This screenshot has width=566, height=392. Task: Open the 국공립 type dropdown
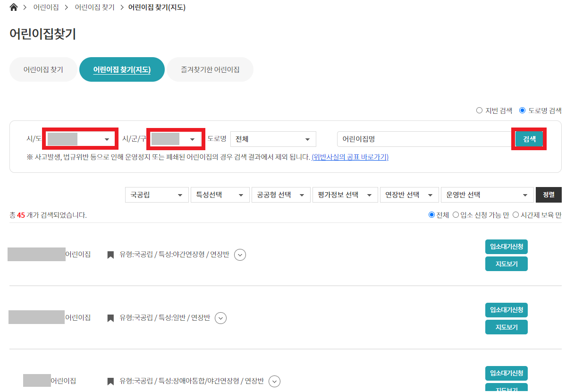[156, 194]
